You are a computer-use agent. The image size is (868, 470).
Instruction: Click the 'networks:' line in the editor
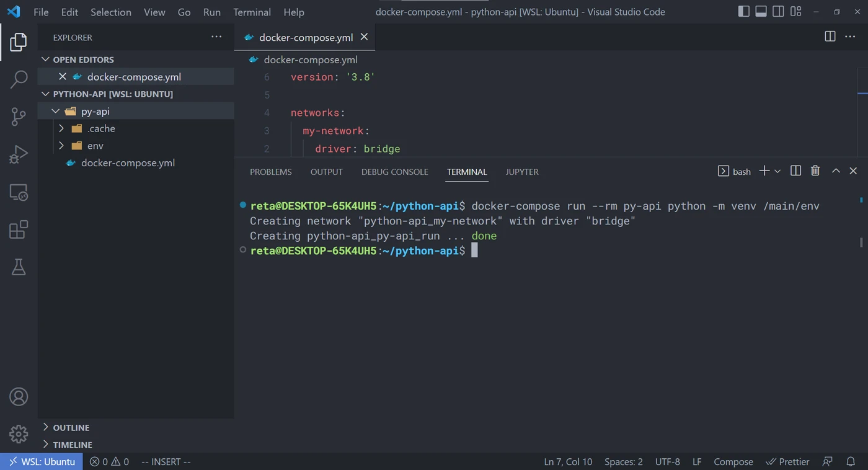tap(318, 113)
